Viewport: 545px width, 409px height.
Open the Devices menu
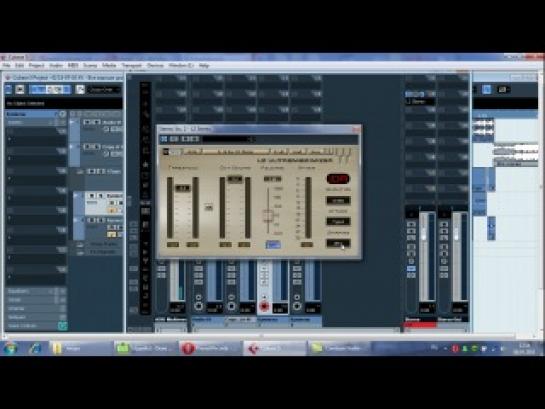155,65
